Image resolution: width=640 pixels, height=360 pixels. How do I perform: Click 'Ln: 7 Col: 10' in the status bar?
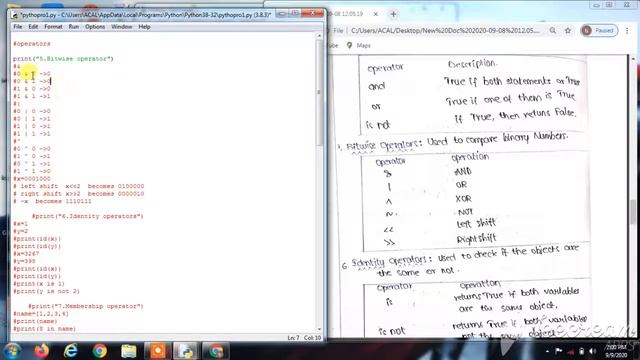click(304, 338)
